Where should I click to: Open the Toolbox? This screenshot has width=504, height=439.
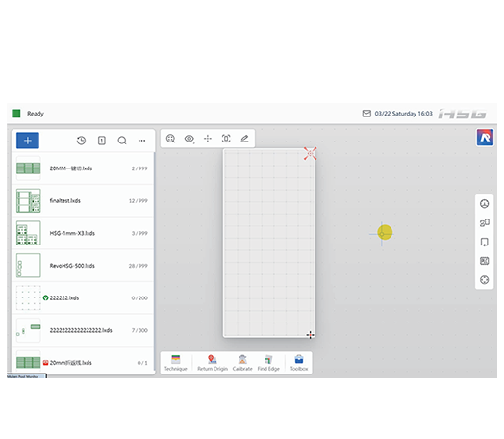(x=299, y=363)
